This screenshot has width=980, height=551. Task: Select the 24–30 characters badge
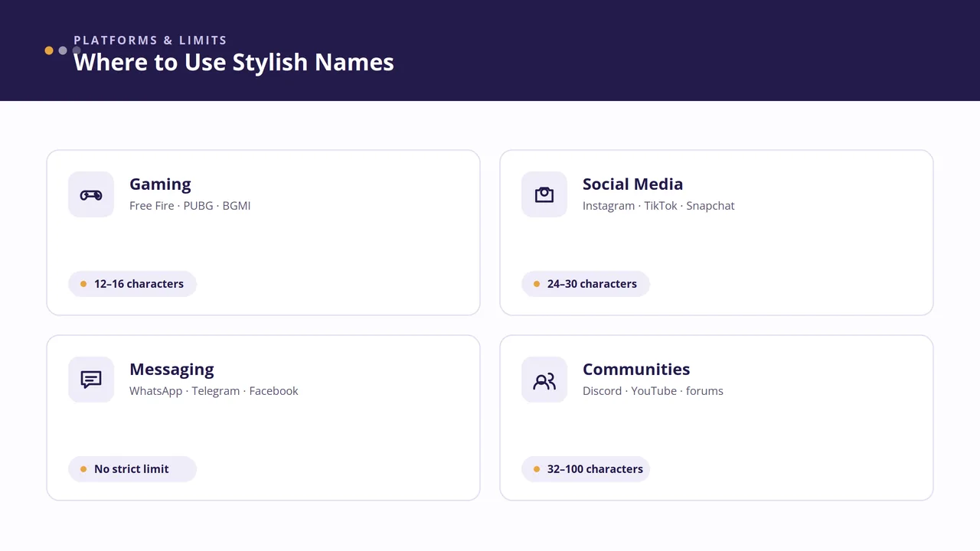coord(586,284)
